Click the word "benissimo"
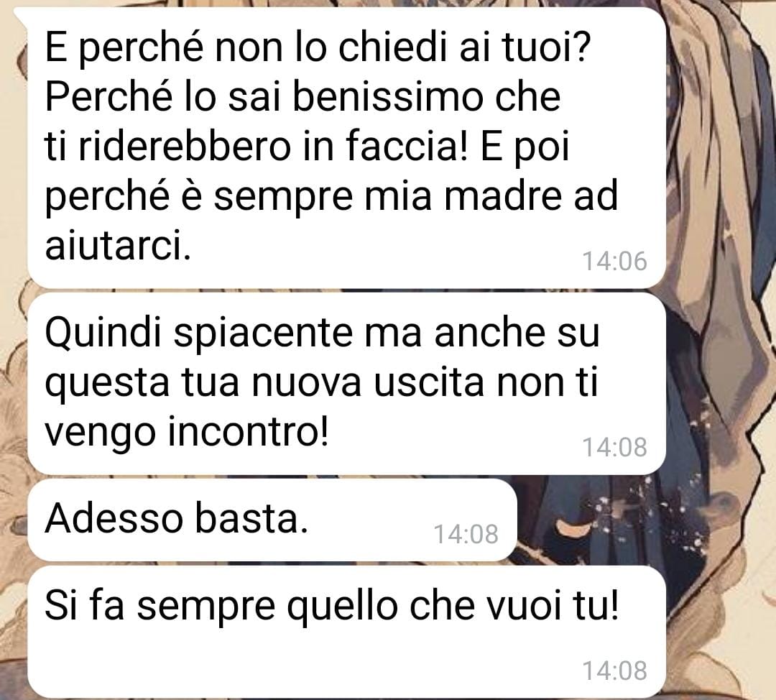776x700 pixels. point(387,96)
